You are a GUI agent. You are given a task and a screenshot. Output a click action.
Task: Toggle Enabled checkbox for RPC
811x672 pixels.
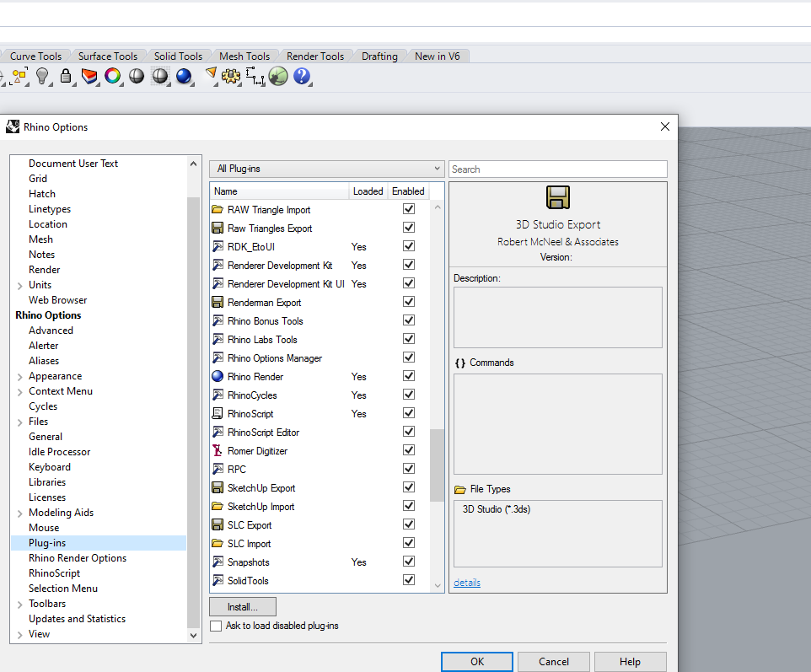409,468
